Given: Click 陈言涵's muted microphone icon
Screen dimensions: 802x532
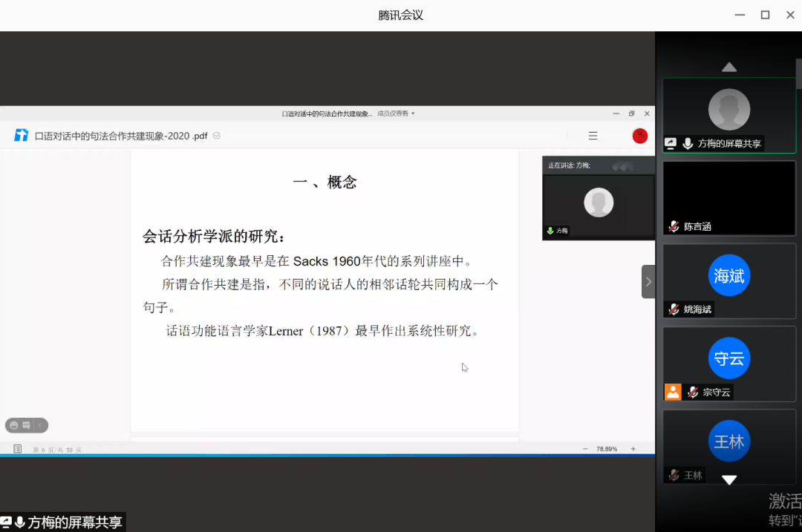Looking at the screenshot, I should [674, 226].
